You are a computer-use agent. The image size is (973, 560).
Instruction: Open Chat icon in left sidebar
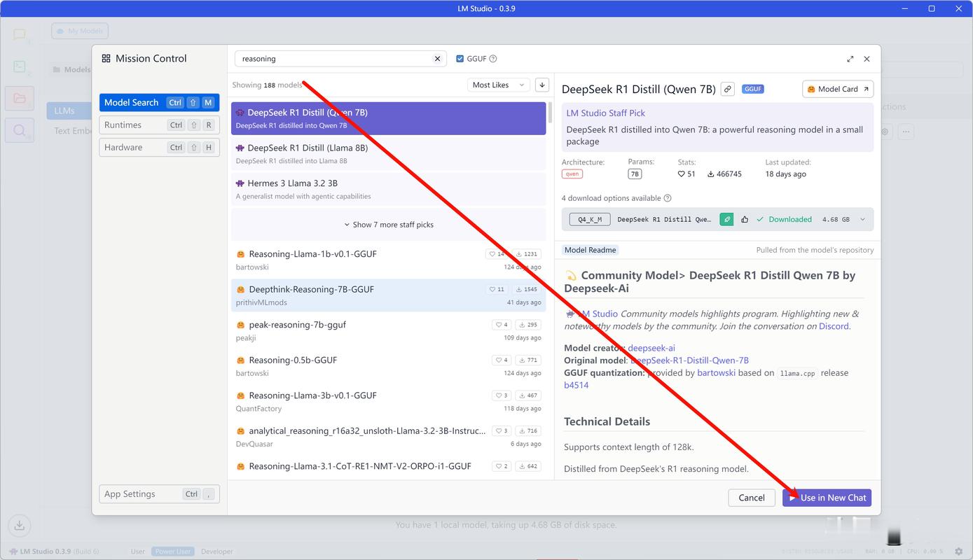(x=20, y=35)
